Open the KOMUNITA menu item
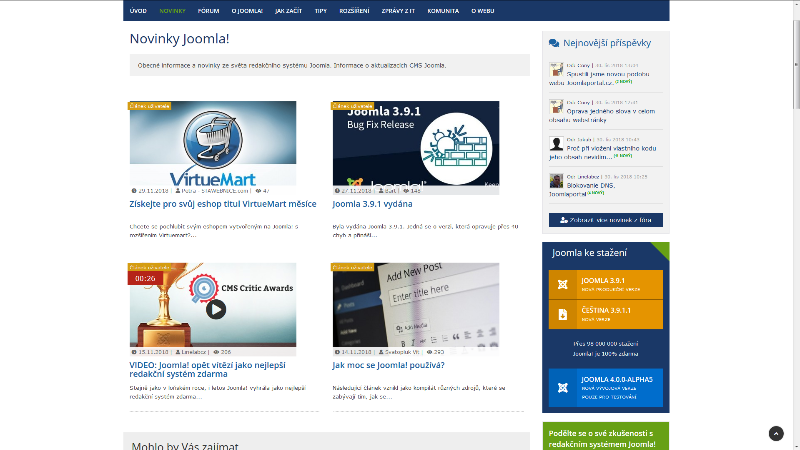Image resolution: width=800 pixels, height=450 pixels. (443, 11)
